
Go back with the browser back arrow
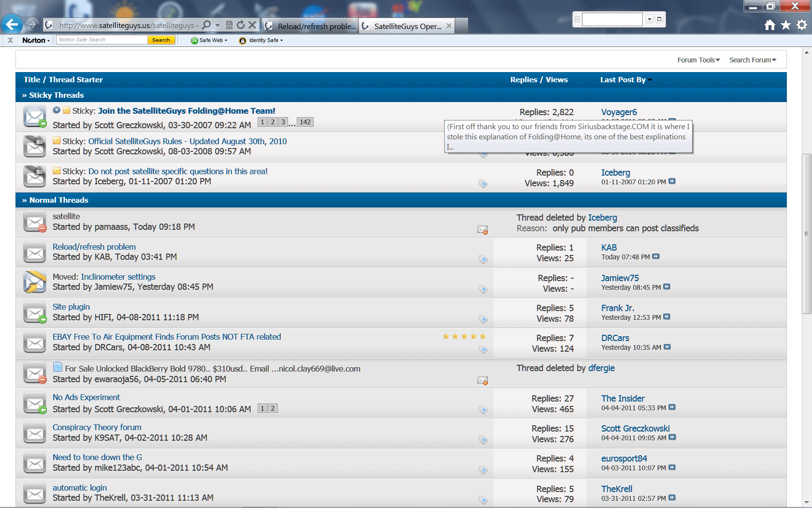coord(12,24)
